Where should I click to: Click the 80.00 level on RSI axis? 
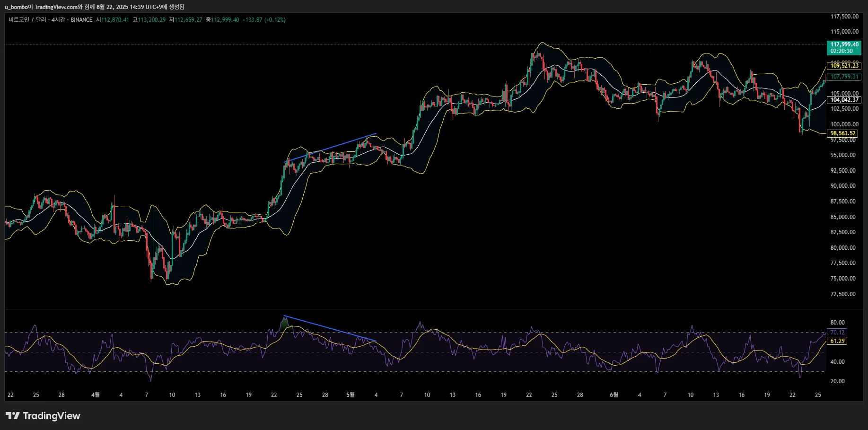[837, 323]
